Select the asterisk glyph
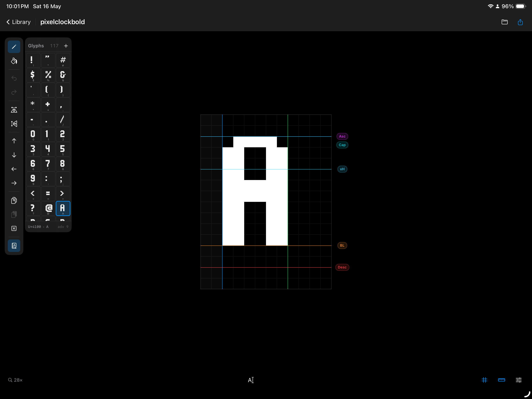This screenshot has width=532, height=399. (x=33, y=105)
